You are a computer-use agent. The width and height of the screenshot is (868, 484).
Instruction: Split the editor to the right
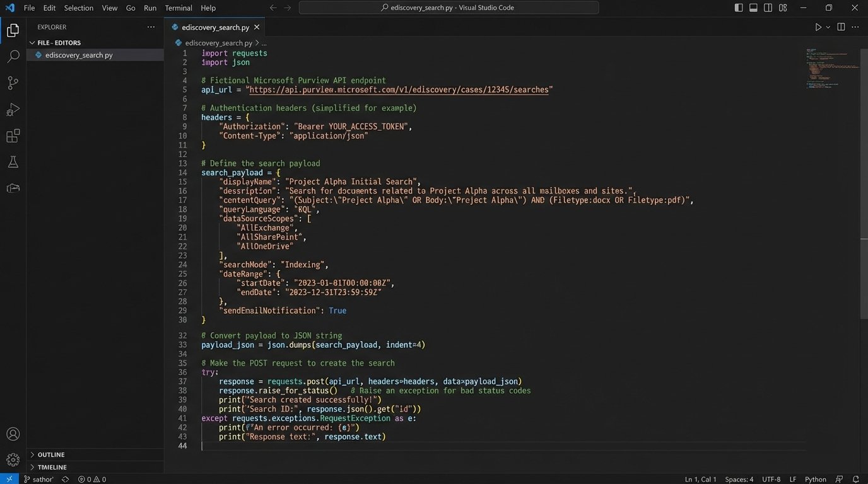click(840, 27)
